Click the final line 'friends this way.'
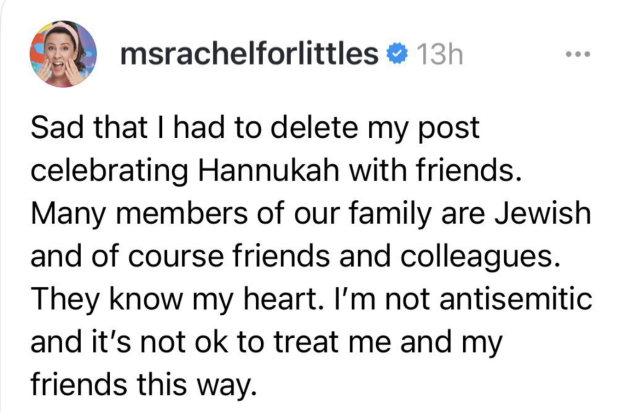Image resolution: width=620 pixels, height=412 pixels. point(144,383)
